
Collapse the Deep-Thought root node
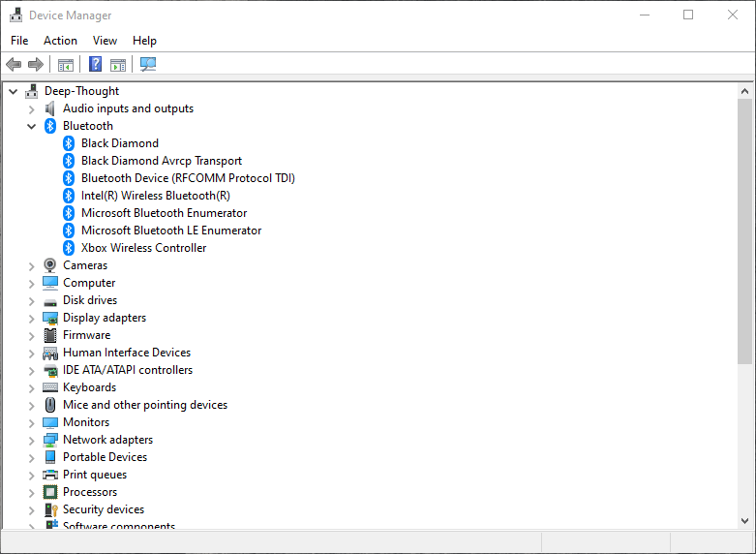14,91
